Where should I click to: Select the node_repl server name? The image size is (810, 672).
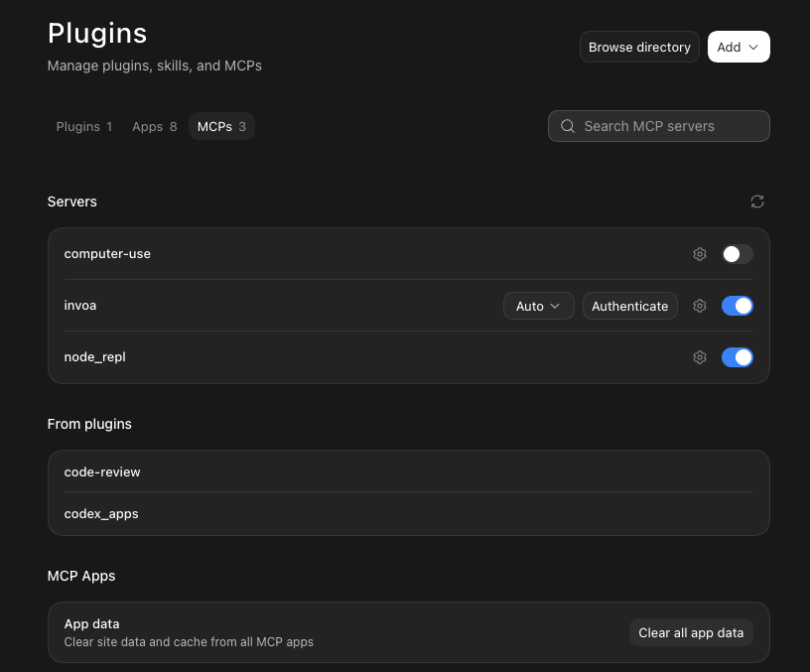(x=94, y=357)
